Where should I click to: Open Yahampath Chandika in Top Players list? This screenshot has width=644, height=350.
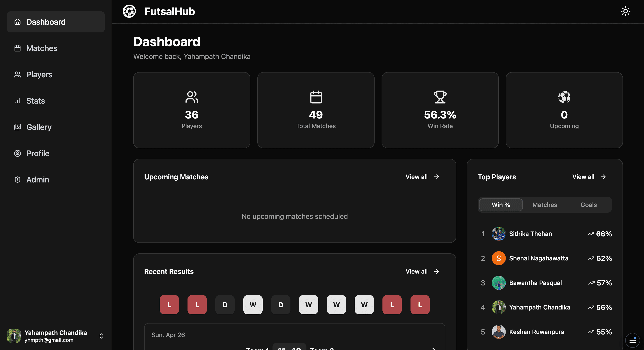coord(545,307)
